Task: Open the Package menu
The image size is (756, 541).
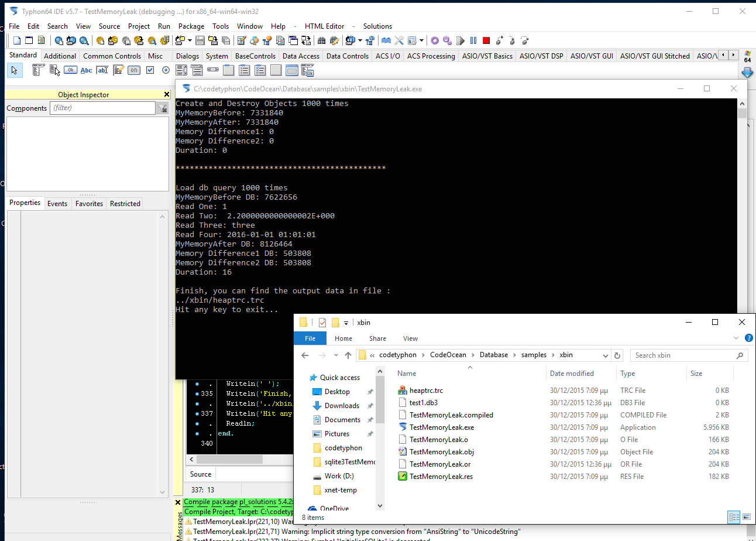Action: [x=191, y=26]
